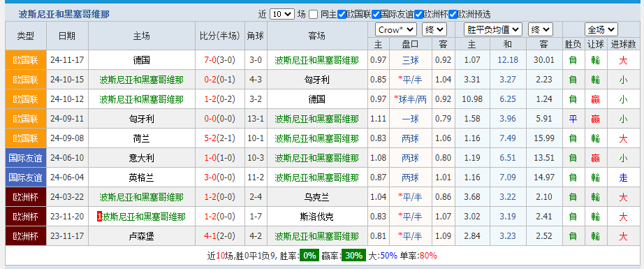Click the 80% odd rate value
The width and height of the screenshot is (644, 269).
coord(428,256)
